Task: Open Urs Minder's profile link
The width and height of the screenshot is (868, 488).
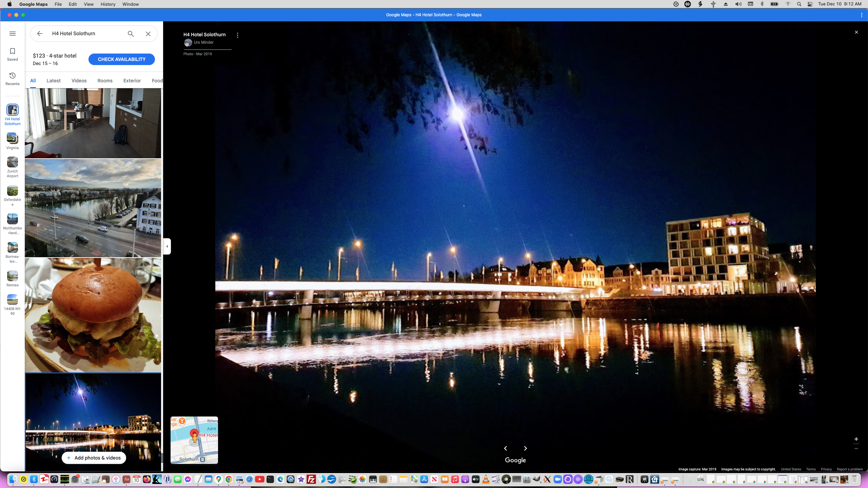Action: tap(203, 42)
